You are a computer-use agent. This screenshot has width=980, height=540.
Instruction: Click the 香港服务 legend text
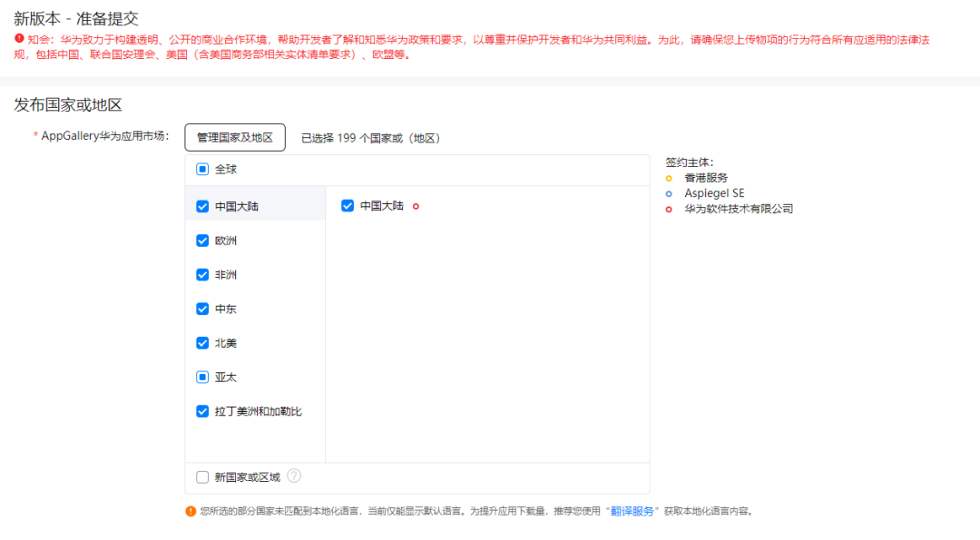click(x=706, y=178)
